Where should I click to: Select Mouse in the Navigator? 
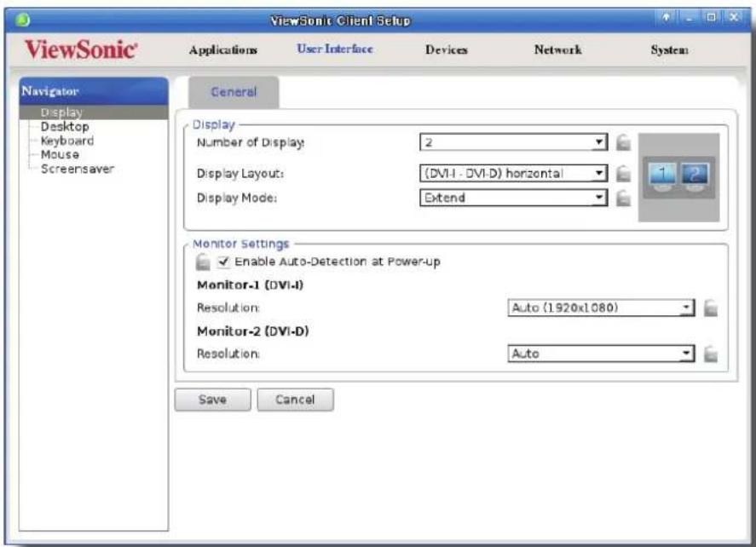[x=60, y=155]
